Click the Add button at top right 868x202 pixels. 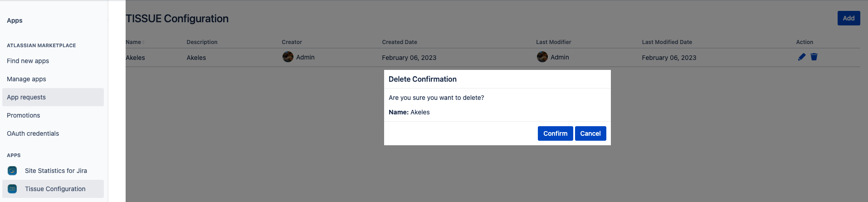click(x=848, y=18)
